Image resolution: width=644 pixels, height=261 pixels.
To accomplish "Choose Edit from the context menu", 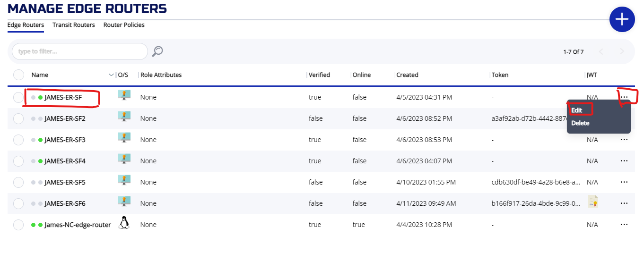I will [576, 110].
